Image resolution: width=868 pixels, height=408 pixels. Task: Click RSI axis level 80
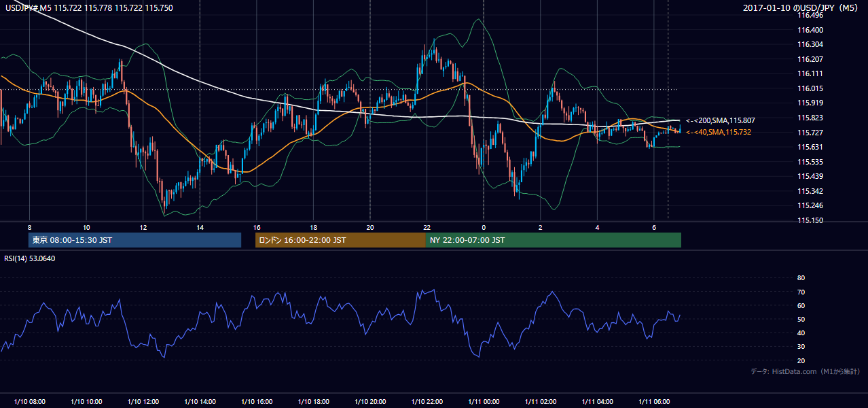801,278
